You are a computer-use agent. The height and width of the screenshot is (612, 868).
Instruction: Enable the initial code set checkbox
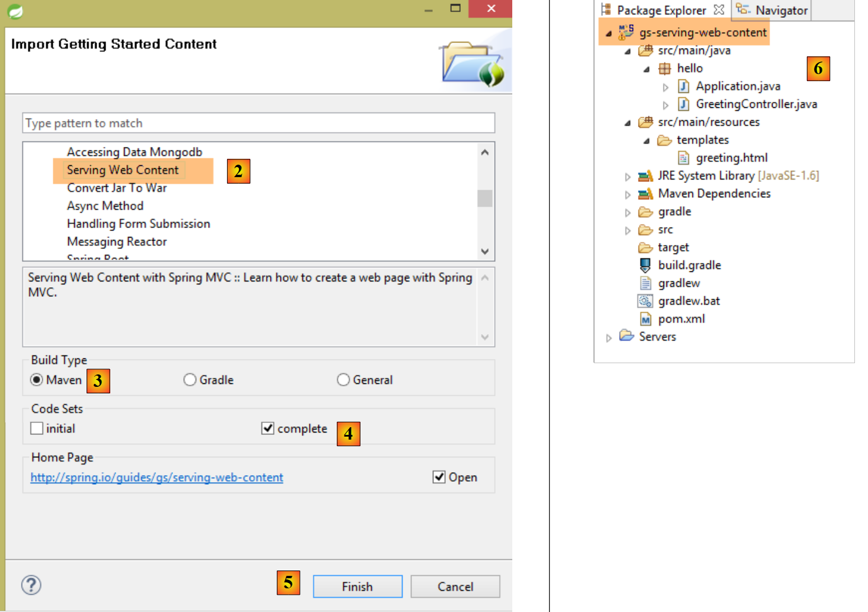[x=37, y=428]
